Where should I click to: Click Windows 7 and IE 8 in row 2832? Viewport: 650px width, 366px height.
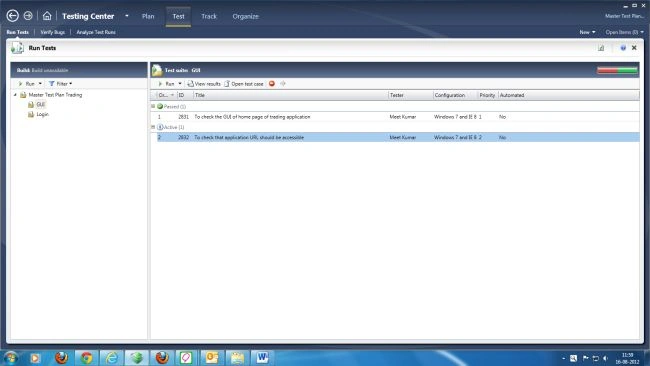pyautogui.click(x=455, y=137)
